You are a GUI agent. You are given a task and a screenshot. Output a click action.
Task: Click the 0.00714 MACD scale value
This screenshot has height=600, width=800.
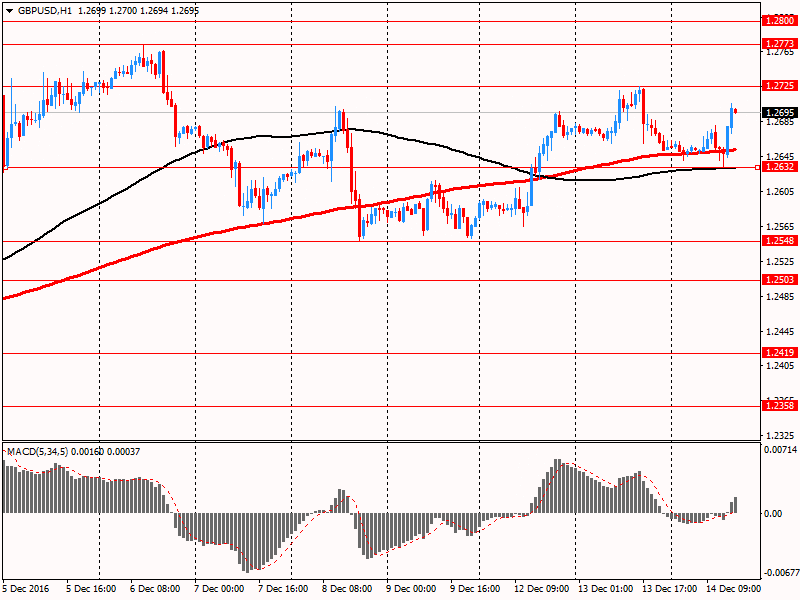coord(780,450)
